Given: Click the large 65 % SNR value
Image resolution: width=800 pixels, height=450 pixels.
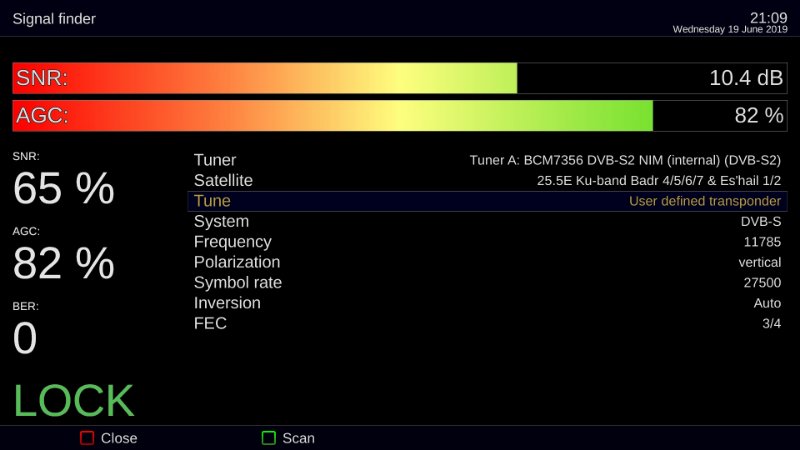Looking at the screenshot, I should (x=64, y=188).
